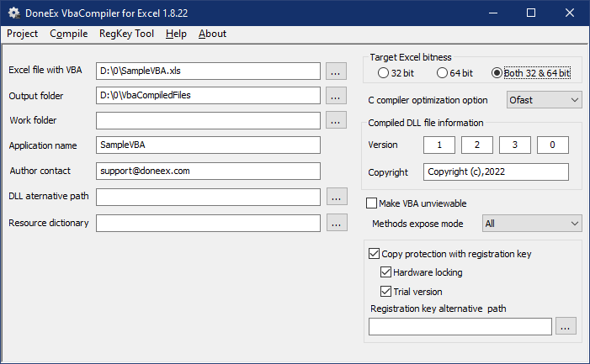
Task: Browse for Resource dictionary file
Action: (x=336, y=223)
